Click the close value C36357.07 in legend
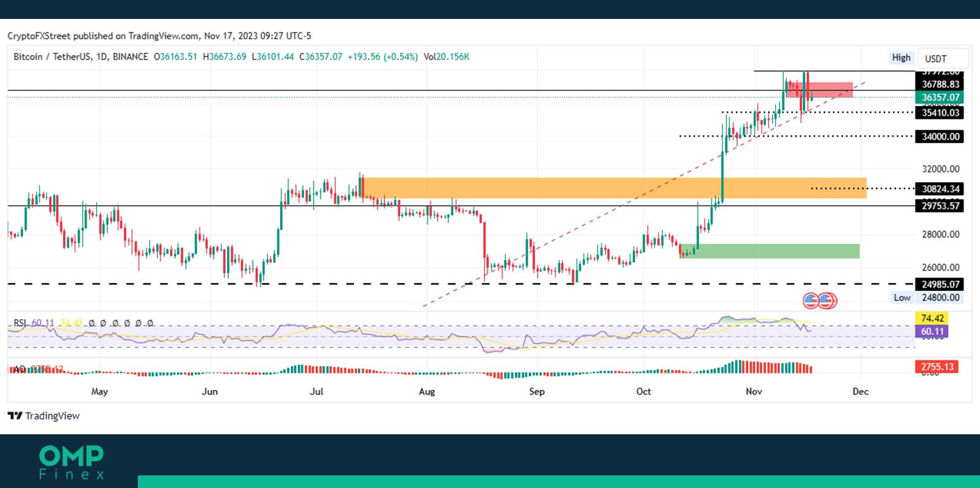 [x=321, y=57]
